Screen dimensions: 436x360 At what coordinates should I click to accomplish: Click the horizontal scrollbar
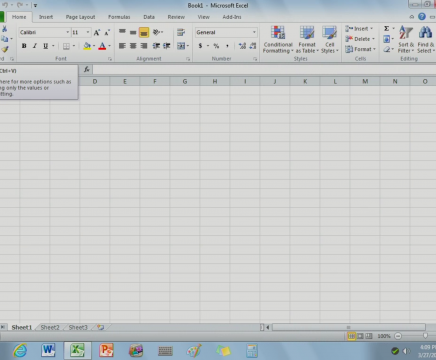pos(349,327)
